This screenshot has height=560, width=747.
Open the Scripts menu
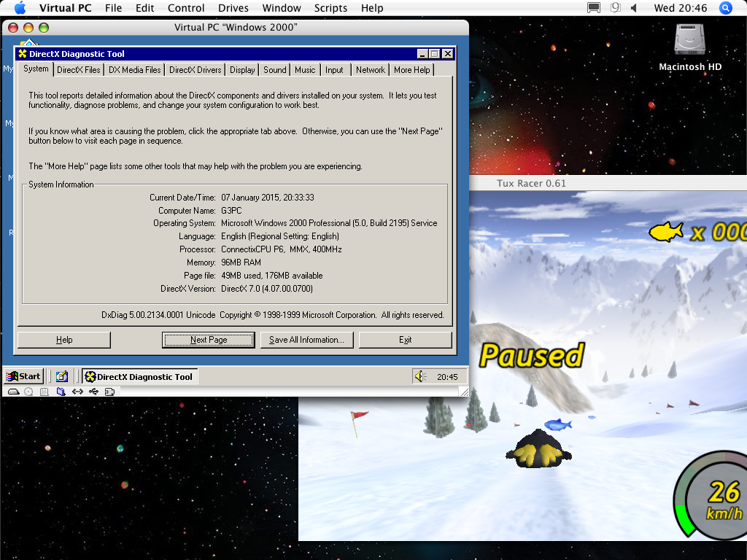(330, 8)
